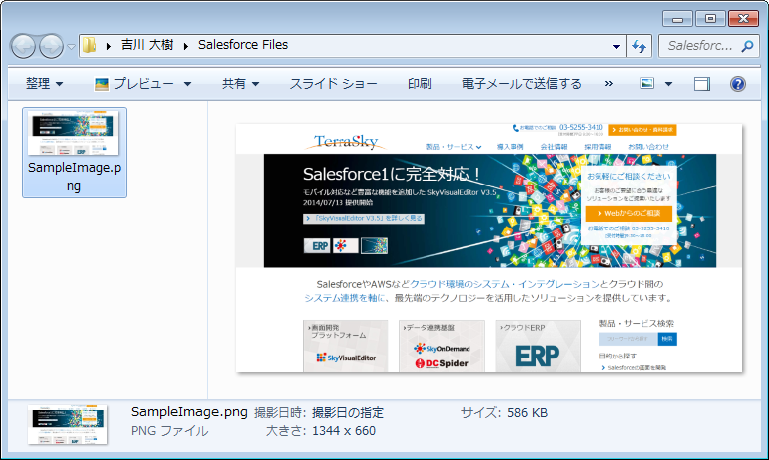Show hidden toolbar commands with » chevron
The image size is (769, 460).
[609, 84]
